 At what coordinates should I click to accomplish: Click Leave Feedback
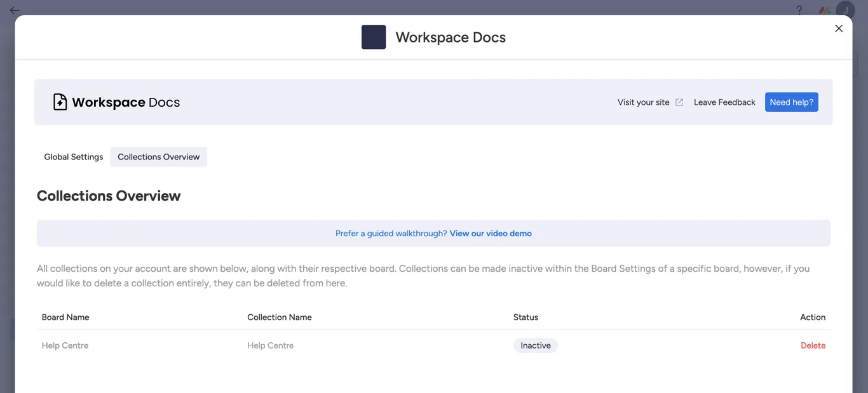[x=724, y=102]
